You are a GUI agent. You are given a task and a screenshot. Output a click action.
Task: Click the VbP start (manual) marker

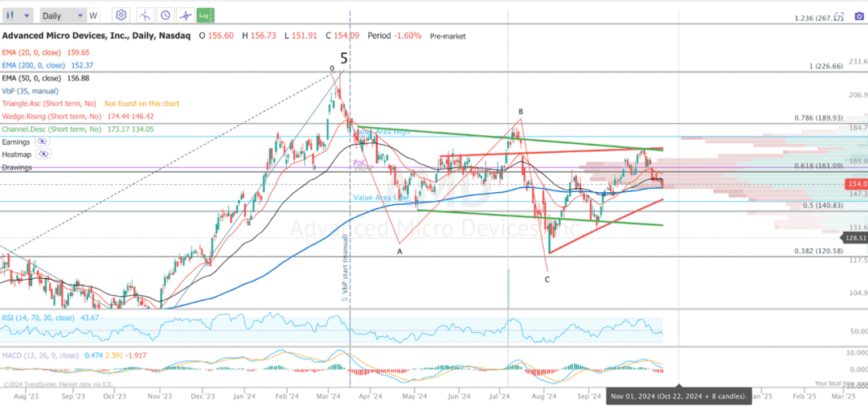click(x=344, y=268)
